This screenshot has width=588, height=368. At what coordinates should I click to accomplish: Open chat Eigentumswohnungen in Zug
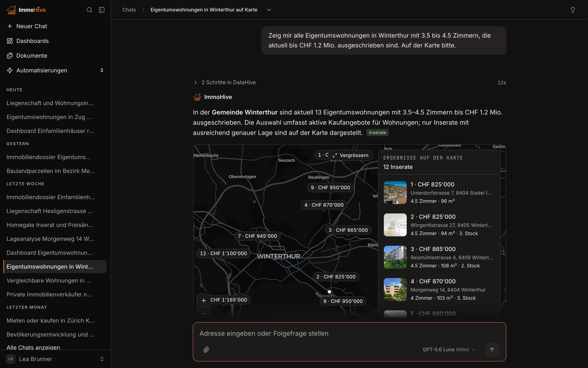[x=55, y=117]
